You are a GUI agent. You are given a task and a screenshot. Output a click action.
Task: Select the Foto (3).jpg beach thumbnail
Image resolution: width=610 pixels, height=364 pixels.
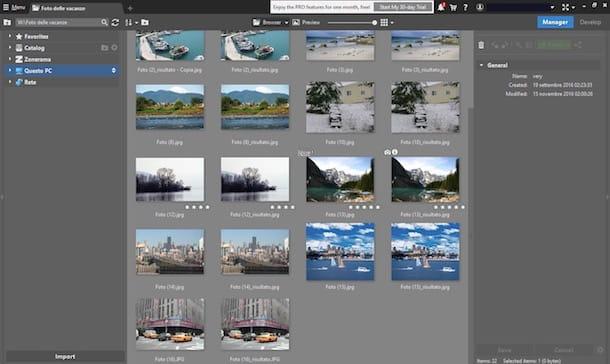coord(340,46)
